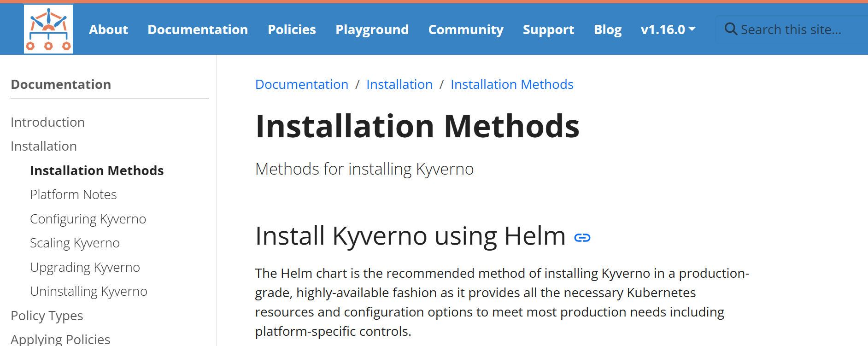This screenshot has height=346, width=868.
Task: Open the Support navbar item
Action: point(548,29)
